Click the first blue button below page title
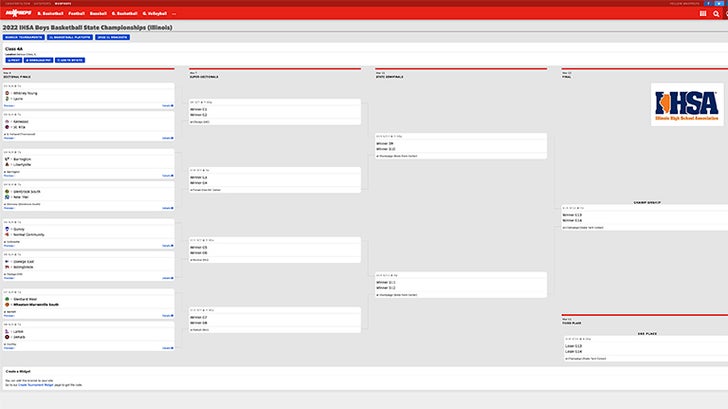This screenshot has height=409, width=728. coord(24,37)
